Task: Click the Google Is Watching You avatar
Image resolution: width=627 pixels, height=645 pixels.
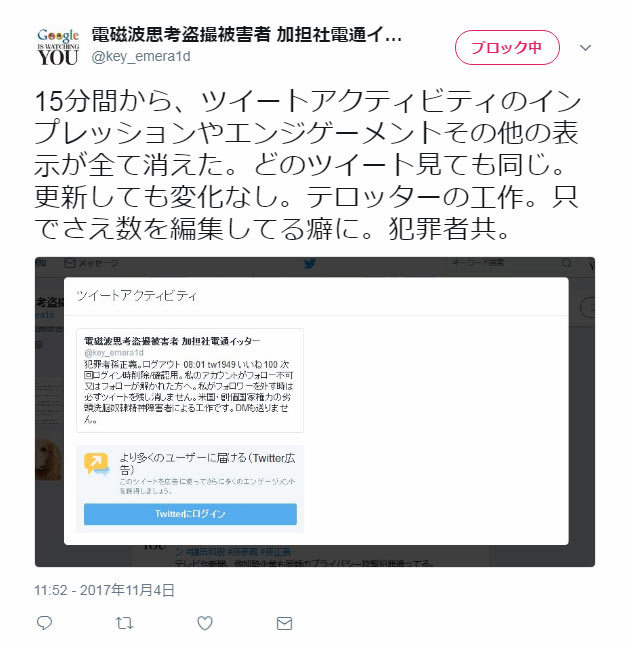Action: 58,47
